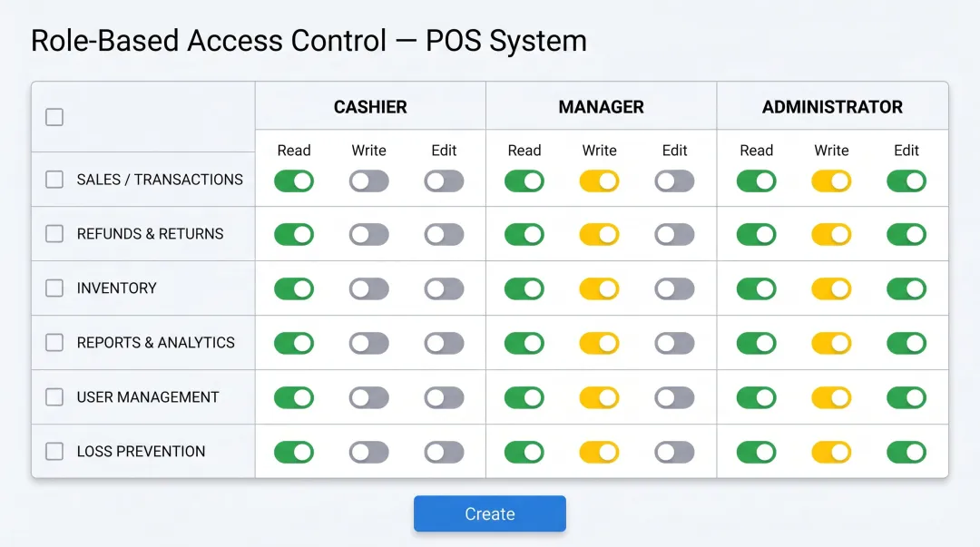This screenshot has width=980, height=547.
Task: Disable Administrator Write access for Sales / Transactions
Action: (x=831, y=181)
